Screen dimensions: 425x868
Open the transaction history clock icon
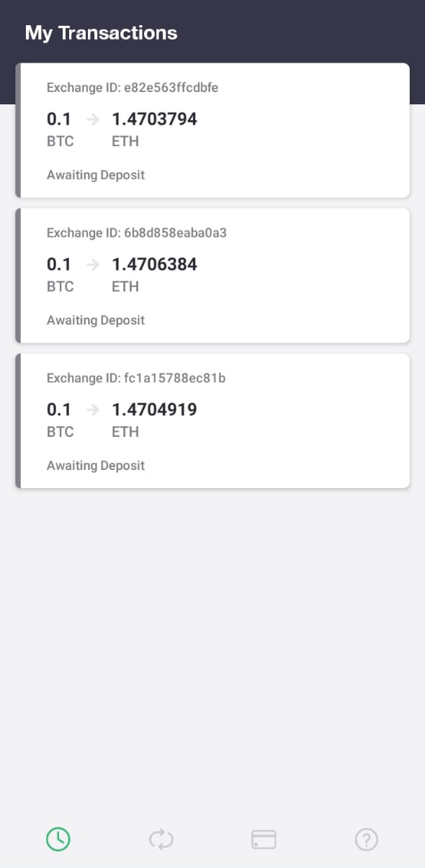point(58,838)
